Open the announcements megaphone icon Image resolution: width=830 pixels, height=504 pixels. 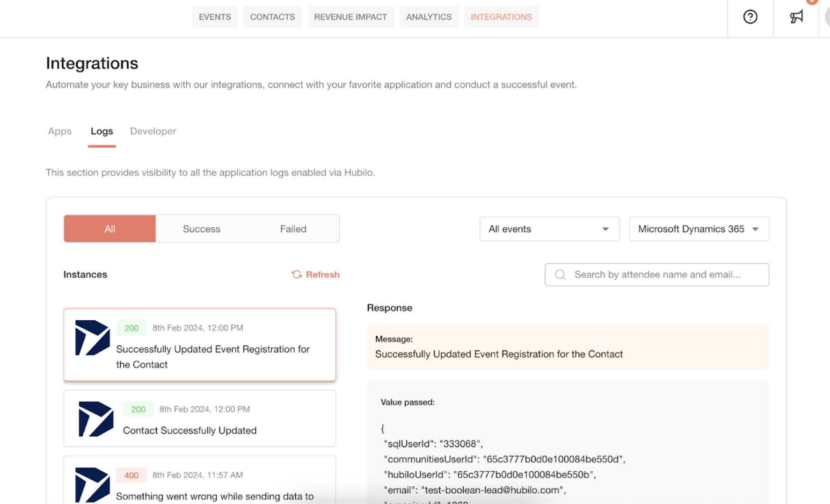click(x=796, y=17)
